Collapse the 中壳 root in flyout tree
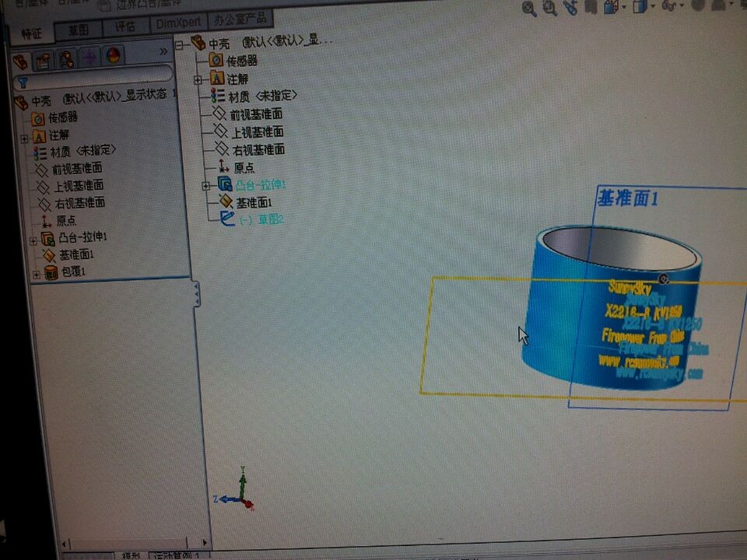This screenshot has width=747, height=560. (179, 46)
